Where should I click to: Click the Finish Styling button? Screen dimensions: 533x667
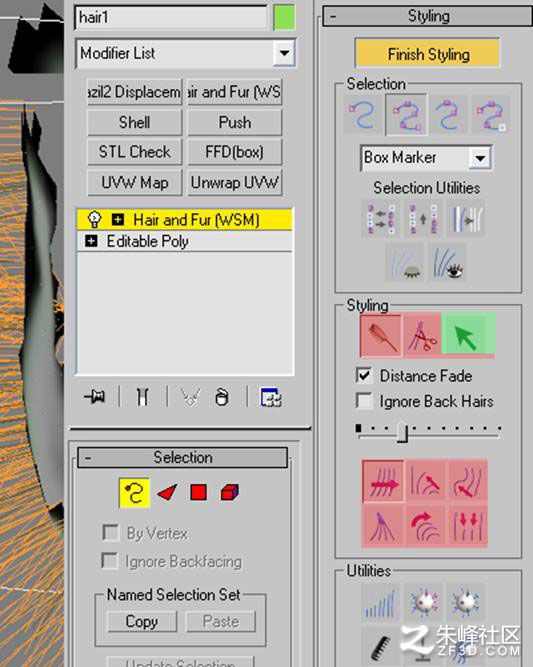428,54
